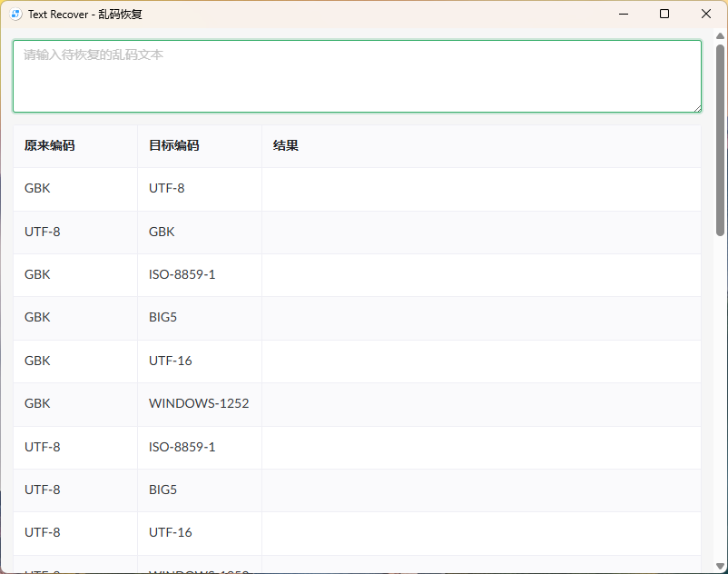Click UTF-16 target in the UTF-8 row
Screen dimensions: 728x574
click(x=170, y=532)
